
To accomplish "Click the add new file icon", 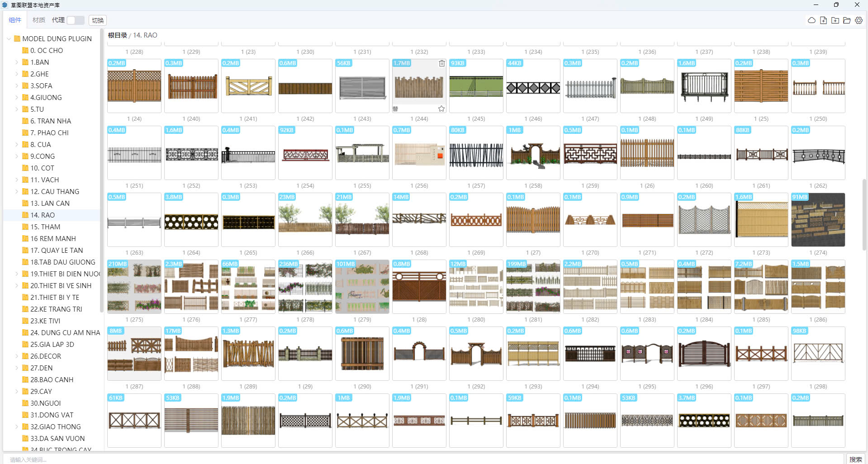I will 823,20.
